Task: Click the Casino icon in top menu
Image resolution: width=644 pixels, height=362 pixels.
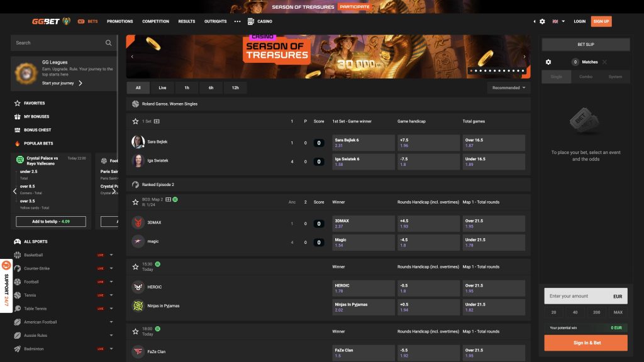Action: click(250, 21)
